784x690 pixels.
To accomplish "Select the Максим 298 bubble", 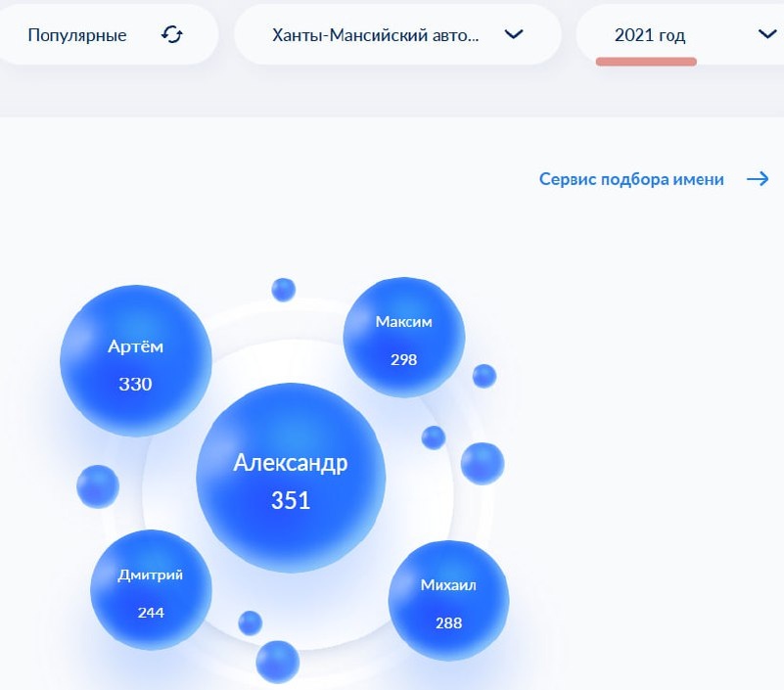I will pos(404,338).
